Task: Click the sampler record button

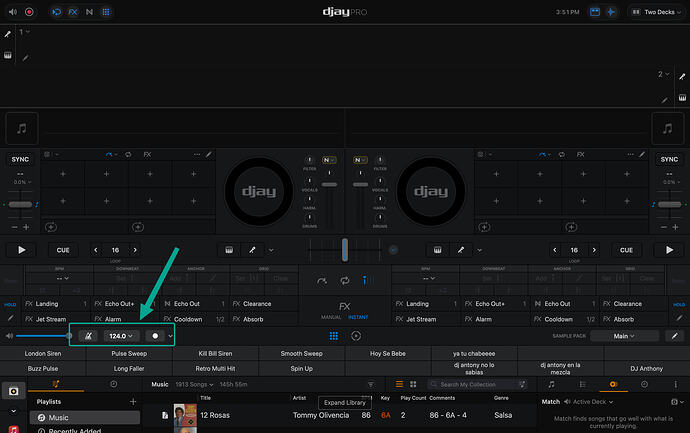Action: pyautogui.click(x=155, y=336)
